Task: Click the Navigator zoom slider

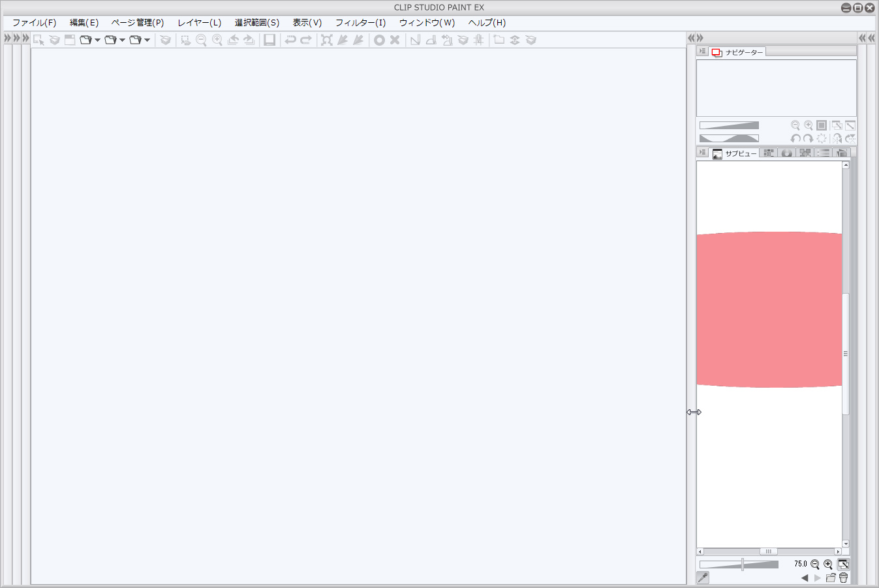Action: 729,125
